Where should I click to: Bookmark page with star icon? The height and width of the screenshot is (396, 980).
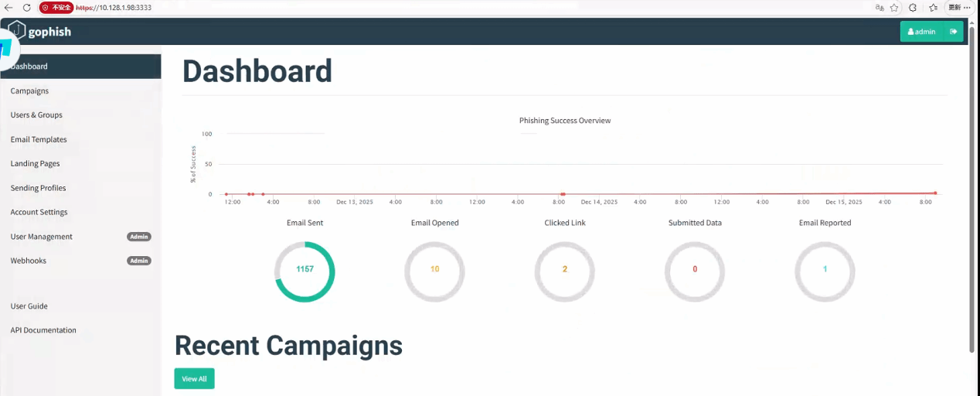894,7
